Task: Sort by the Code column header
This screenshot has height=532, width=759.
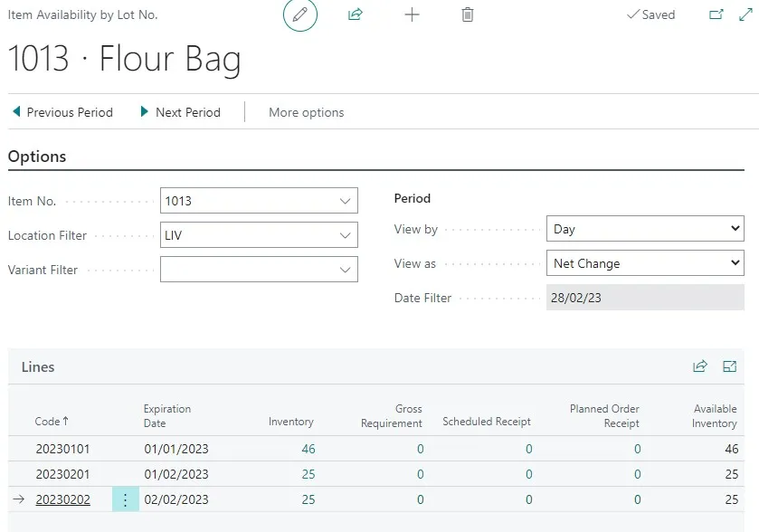Action: 52,421
